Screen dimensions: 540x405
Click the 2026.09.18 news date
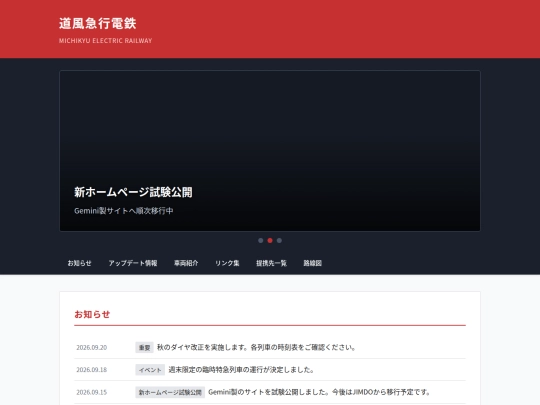point(92,370)
